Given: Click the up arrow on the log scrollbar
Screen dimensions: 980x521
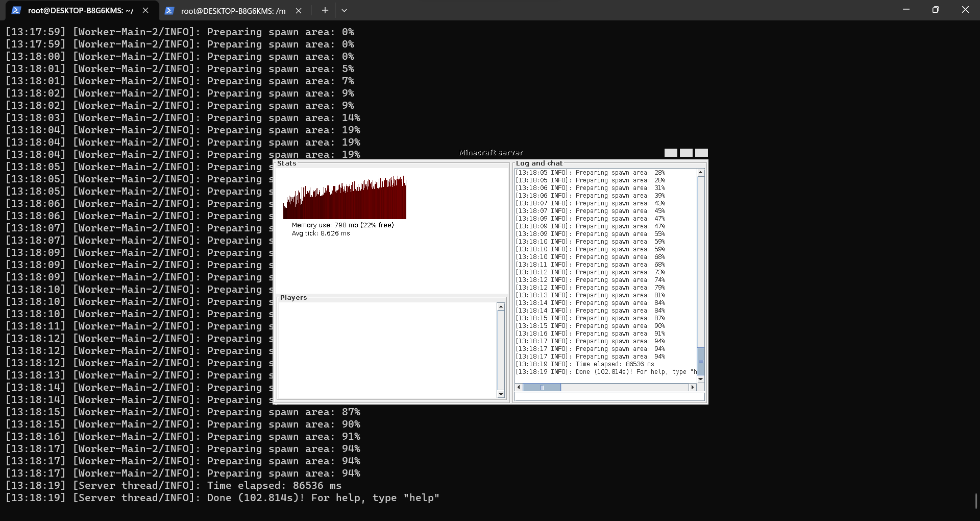Looking at the screenshot, I should coord(700,173).
